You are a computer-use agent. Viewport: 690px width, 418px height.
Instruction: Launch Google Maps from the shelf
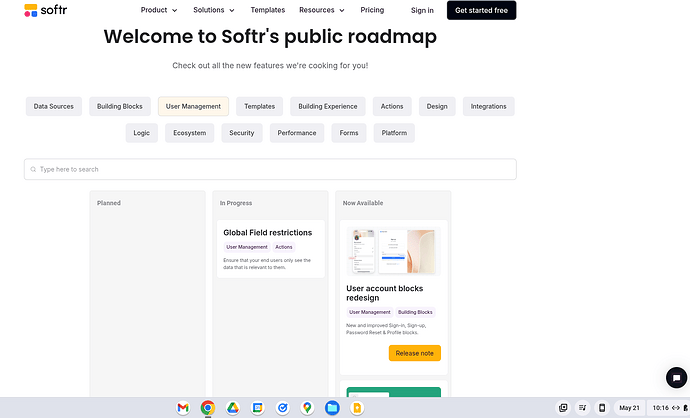pos(307,408)
